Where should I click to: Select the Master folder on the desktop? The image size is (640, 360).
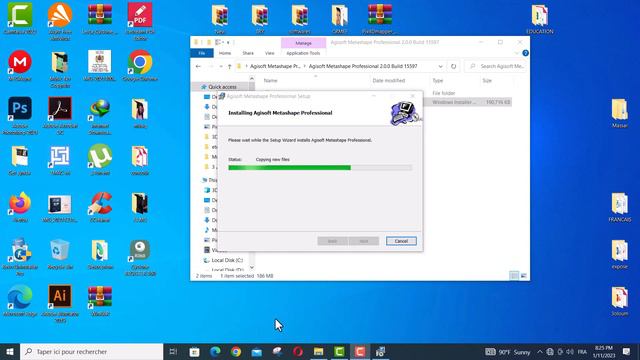tap(620, 113)
